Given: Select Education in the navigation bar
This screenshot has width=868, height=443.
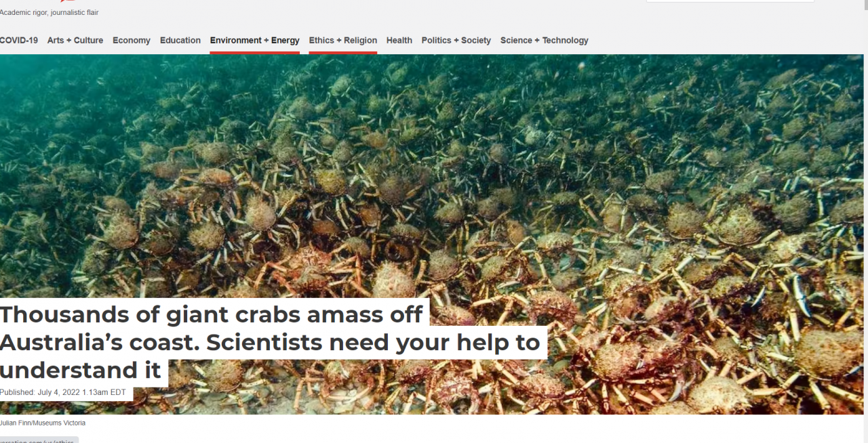Looking at the screenshot, I should tap(180, 41).
